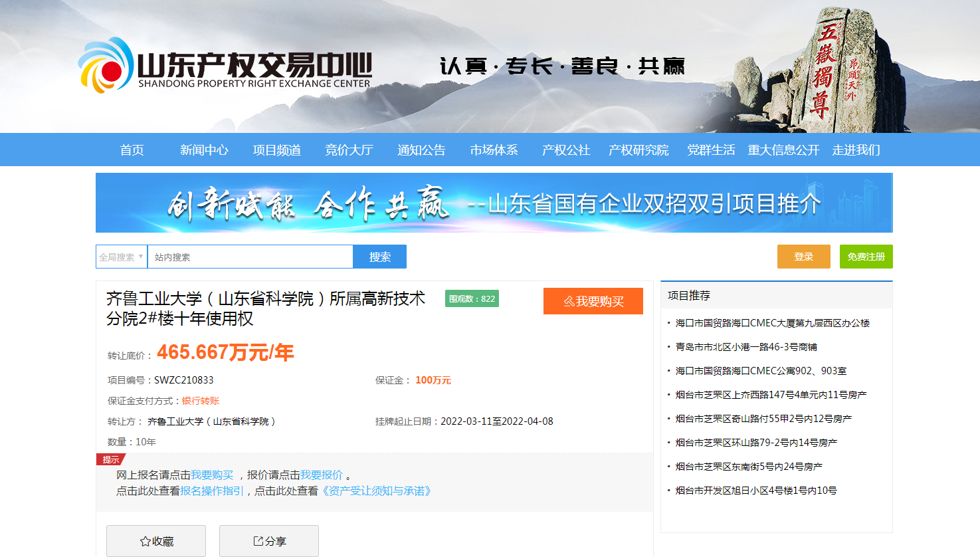980x557 pixels.
Task: Click the 收藏 favorite button
Action: [x=156, y=541]
